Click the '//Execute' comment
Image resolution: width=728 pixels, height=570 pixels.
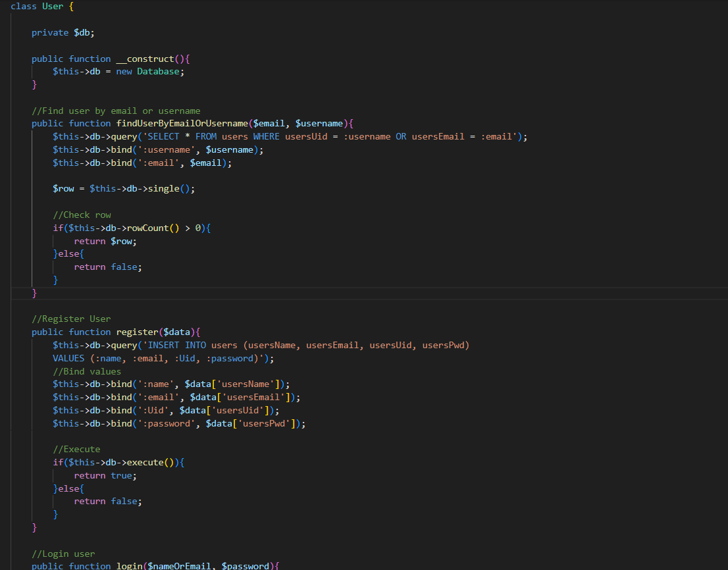(x=76, y=450)
